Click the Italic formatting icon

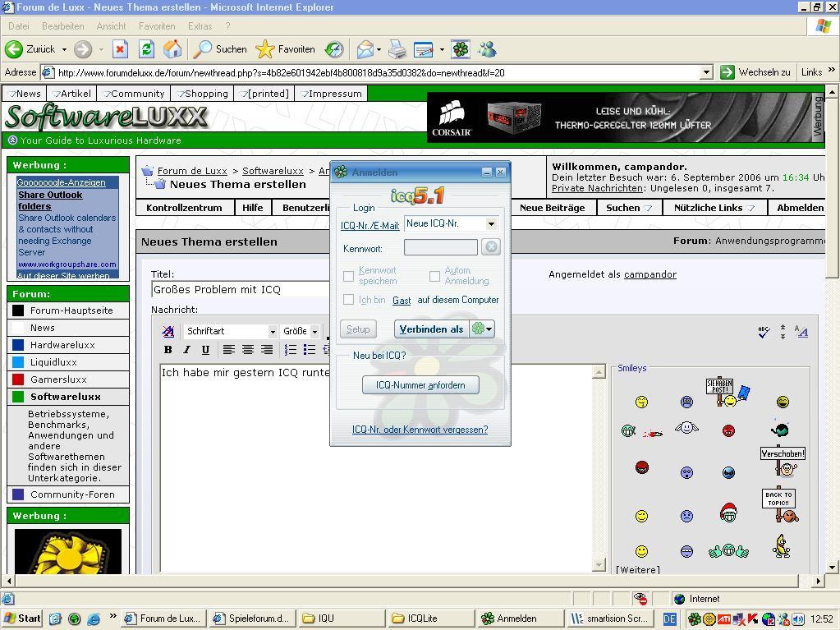click(186, 350)
